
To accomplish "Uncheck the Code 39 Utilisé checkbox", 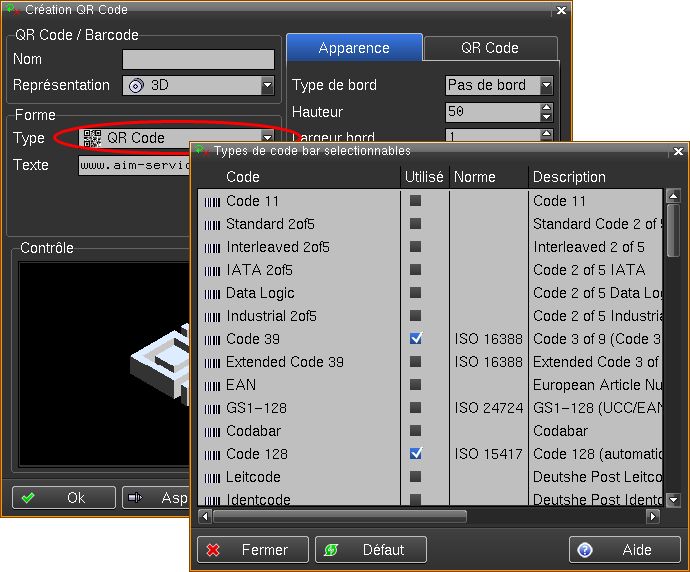I will click(x=416, y=339).
